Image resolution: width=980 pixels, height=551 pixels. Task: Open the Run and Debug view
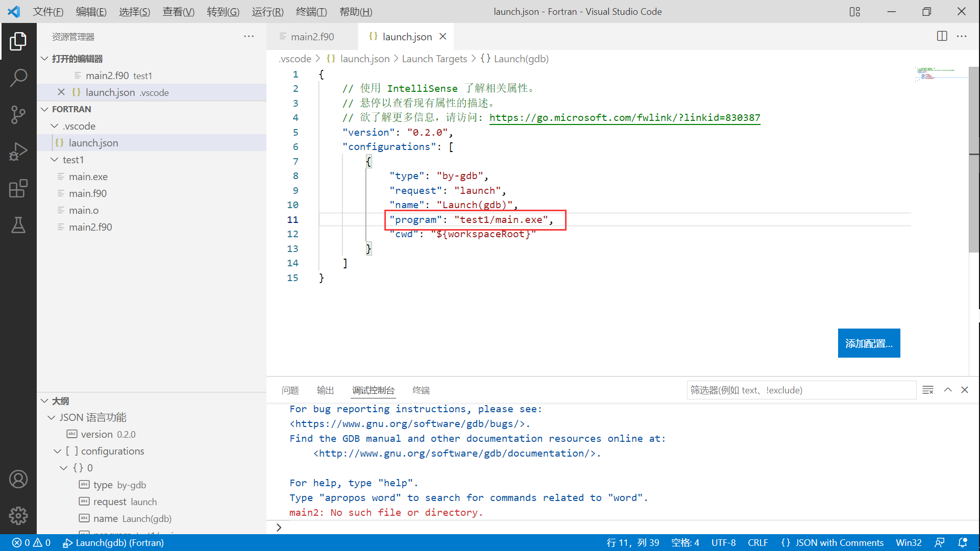18,152
